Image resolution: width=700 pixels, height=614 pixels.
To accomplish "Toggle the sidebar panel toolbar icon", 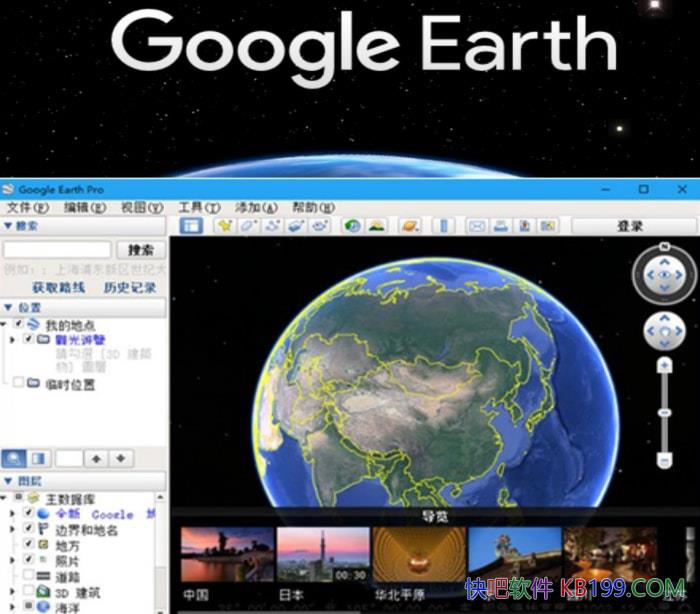I will click(x=191, y=226).
